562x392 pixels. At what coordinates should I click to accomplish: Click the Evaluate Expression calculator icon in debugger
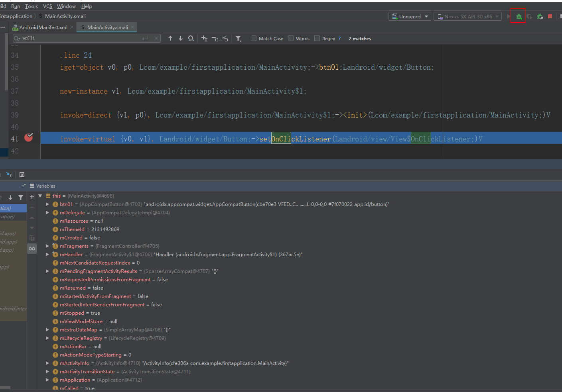coord(22,174)
